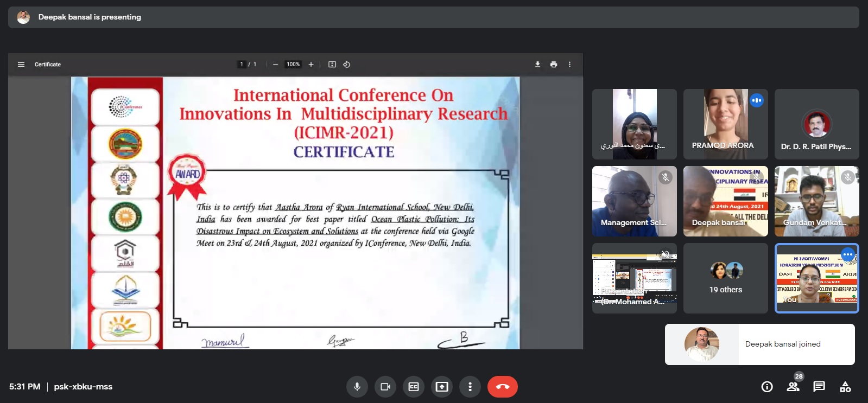Open PDF viewer more actions menu
This screenshot has width=868, height=403.
coord(569,65)
